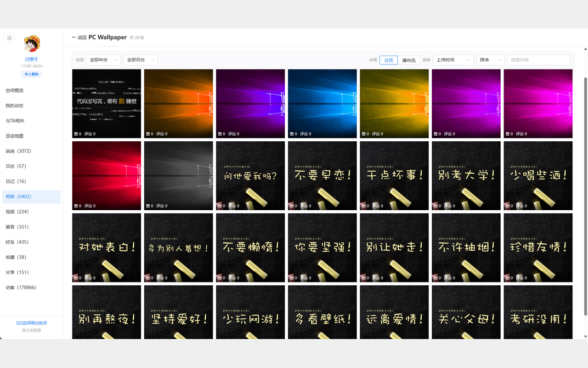Toggle the light/dark theme sun icon
Viewport: 588px width, 368px height.
pos(10,38)
